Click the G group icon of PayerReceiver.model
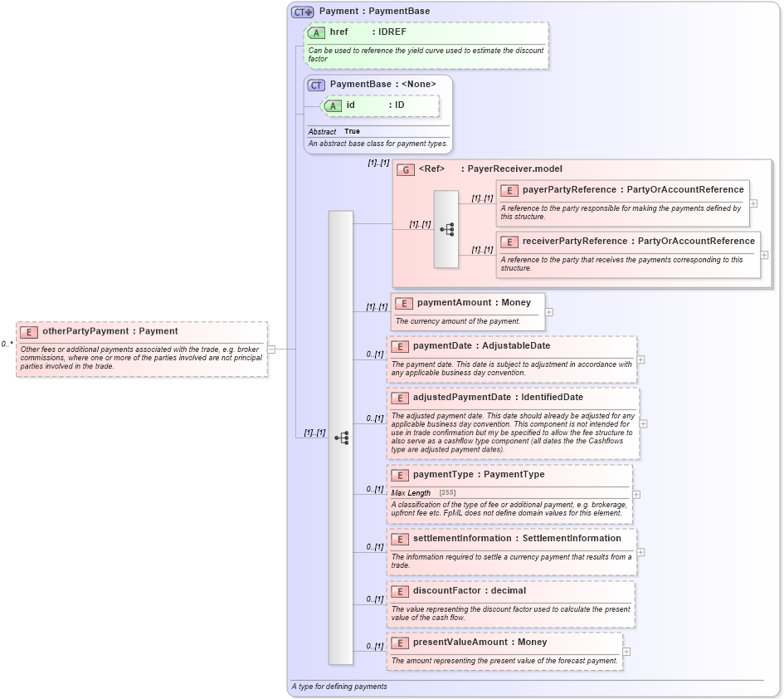The width and height of the screenshot is (784, 699). tap(406, 169)
